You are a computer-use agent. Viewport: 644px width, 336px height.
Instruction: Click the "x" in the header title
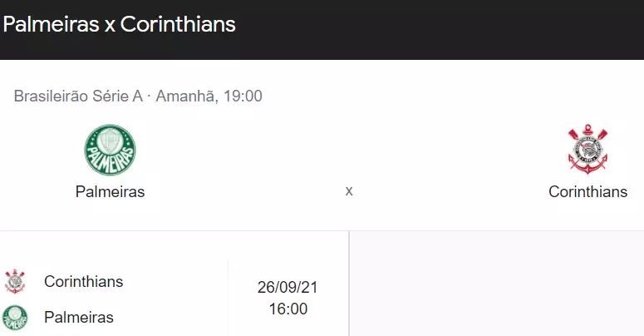[110, 25]
